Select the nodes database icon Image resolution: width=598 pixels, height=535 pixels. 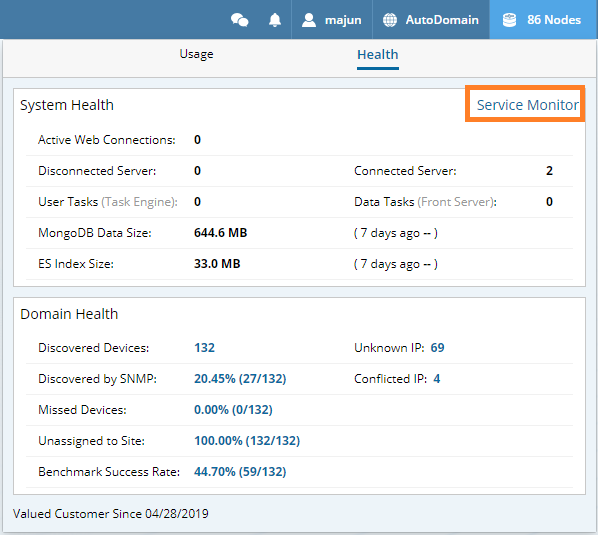pyautogui.click(x=509, y=20)
